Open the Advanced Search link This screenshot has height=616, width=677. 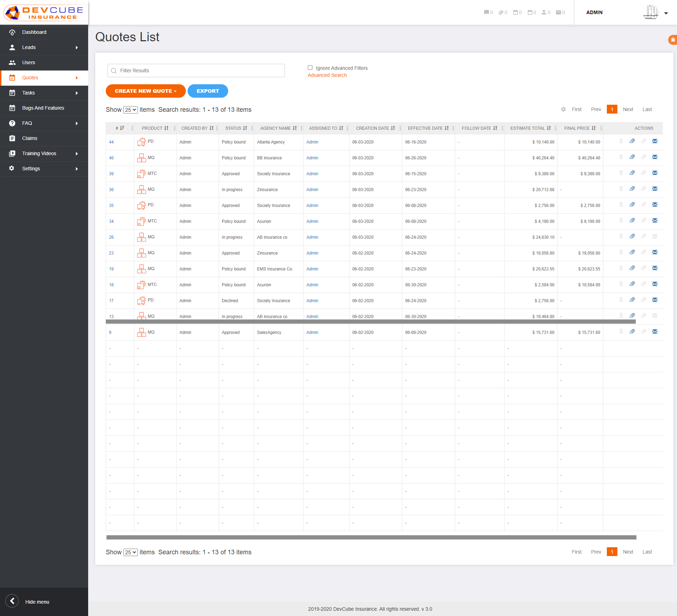[x=327, y=75]
